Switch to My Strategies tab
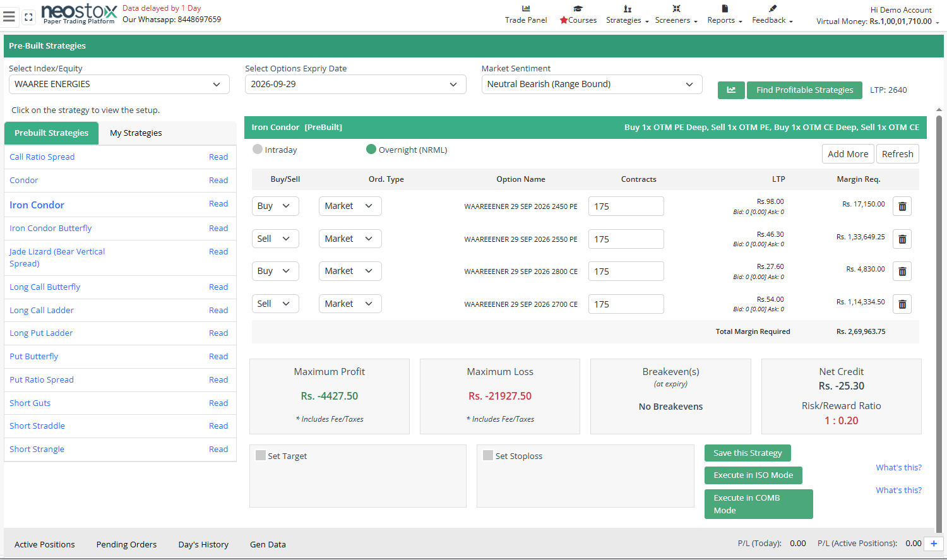This screenshot has height=560, width=947. [x=136, y=133]
